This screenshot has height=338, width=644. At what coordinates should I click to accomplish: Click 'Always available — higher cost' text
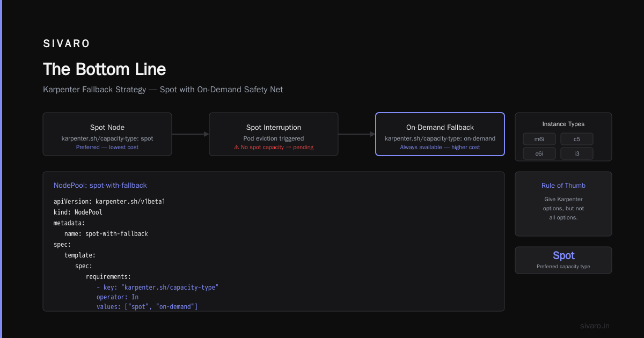(x=440, y=147)
